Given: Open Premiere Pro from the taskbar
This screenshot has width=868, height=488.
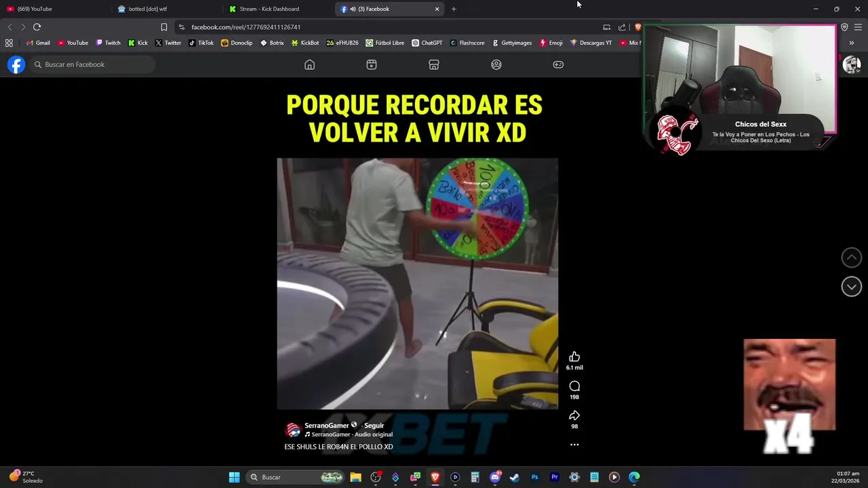Looking at the screenshot, I should coord(554,477).
